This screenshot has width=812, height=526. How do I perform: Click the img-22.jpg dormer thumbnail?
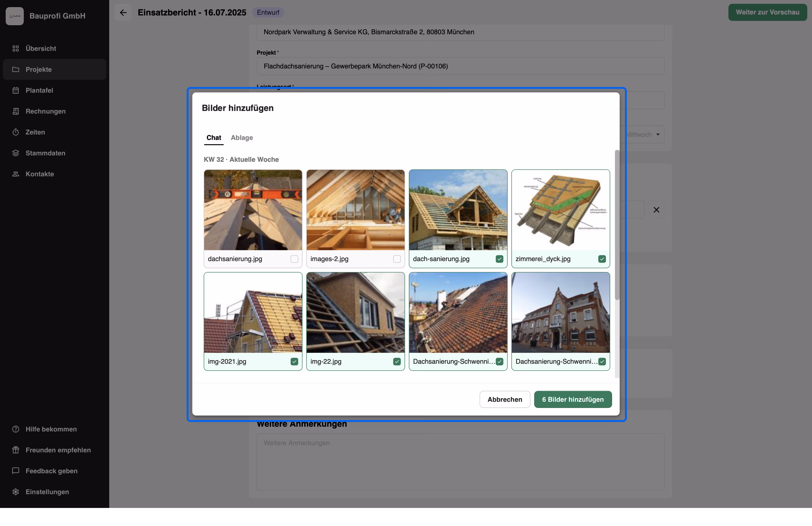[355, 313]
